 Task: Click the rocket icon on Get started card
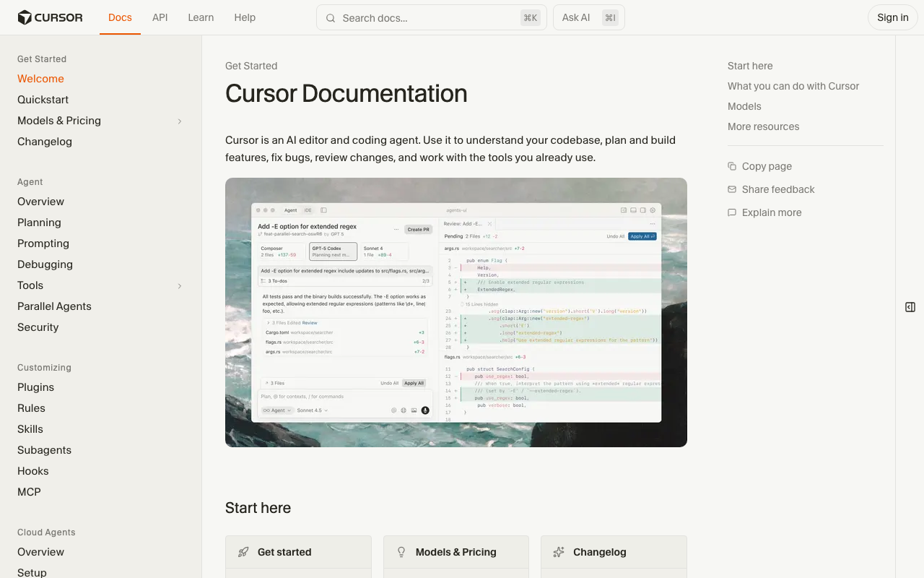[243, 552]
